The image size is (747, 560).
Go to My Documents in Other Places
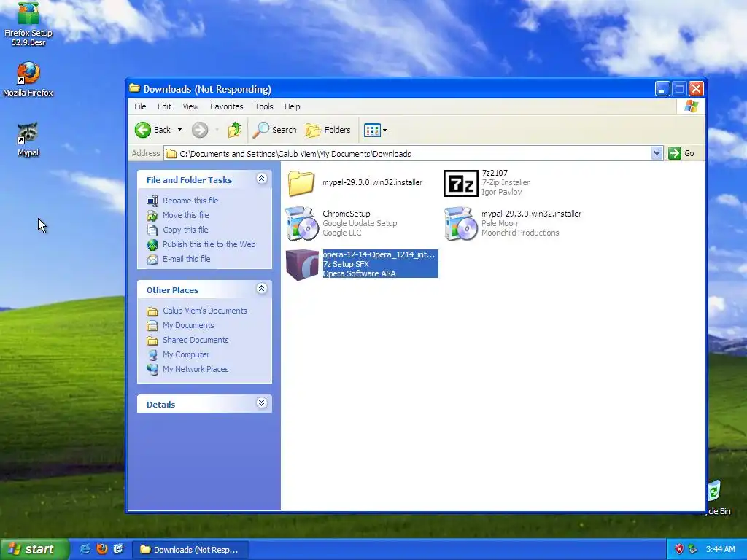(x=188, y=325)
